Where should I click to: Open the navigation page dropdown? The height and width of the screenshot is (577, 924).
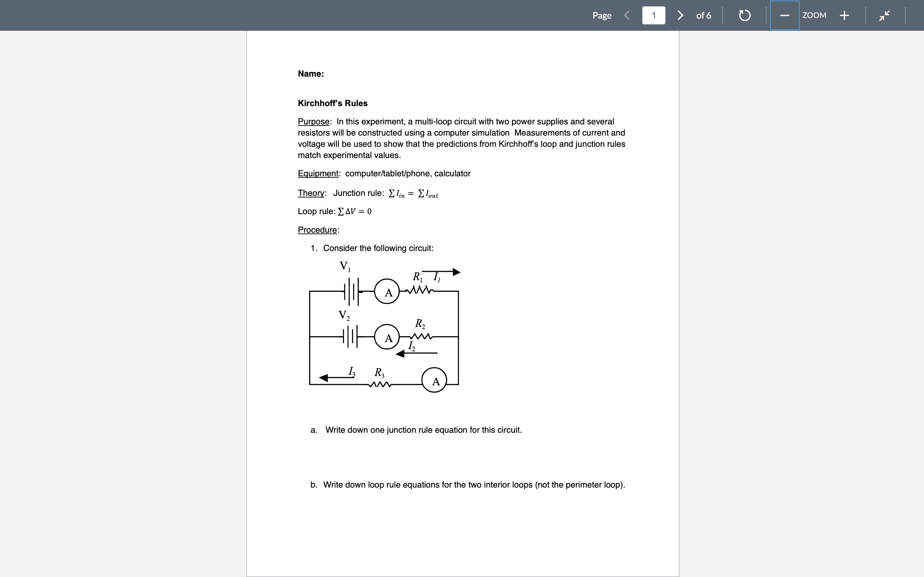[x=654, y=15]
